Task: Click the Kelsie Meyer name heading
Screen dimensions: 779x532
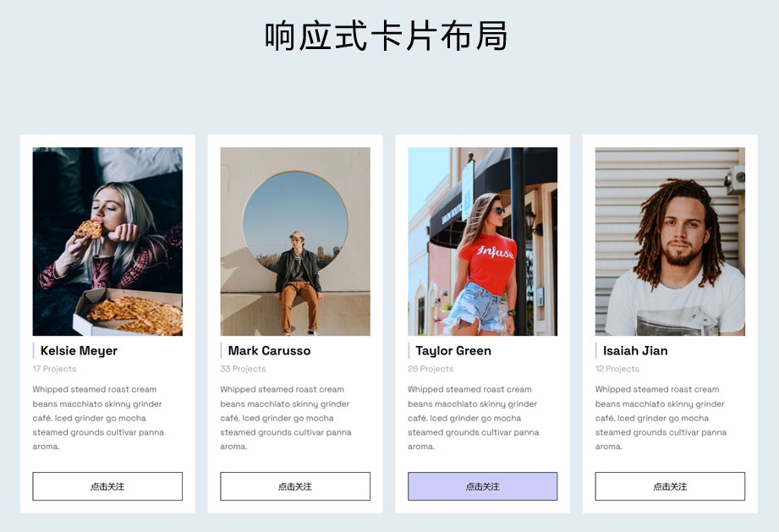Action: [79, 351]
